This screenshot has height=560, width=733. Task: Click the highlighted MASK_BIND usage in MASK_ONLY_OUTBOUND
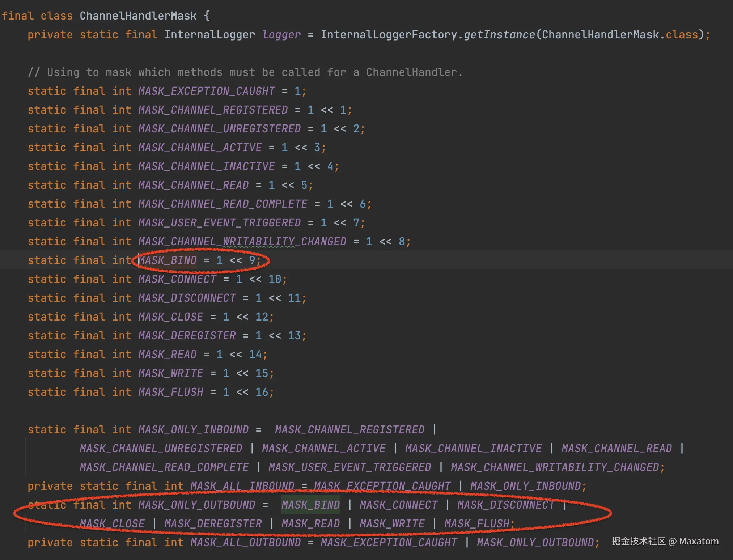tap(310, 505)
